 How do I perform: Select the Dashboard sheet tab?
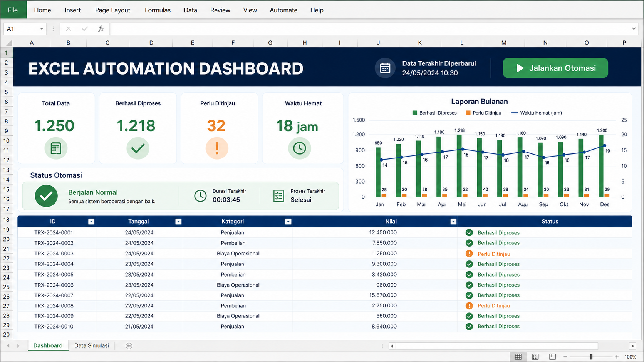pyautogui.click(x=48, y=345)
